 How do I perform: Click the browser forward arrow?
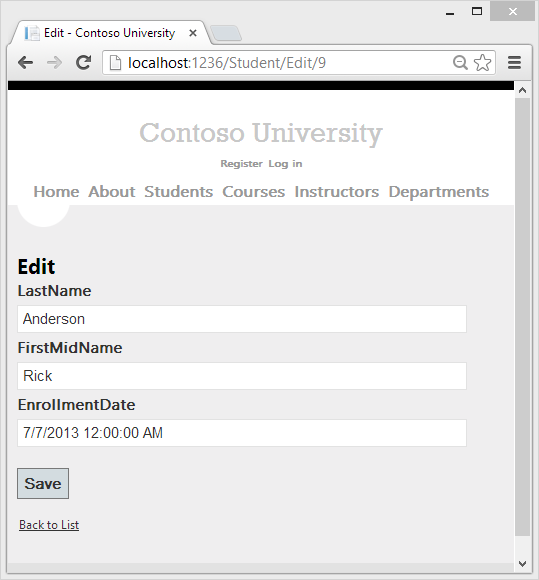pos(54,63)
